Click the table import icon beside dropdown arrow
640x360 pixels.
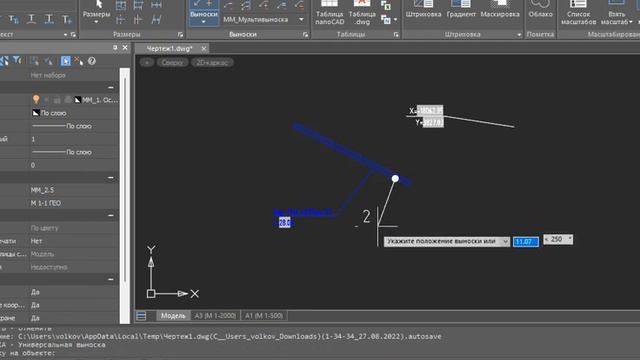click(386, 19)
